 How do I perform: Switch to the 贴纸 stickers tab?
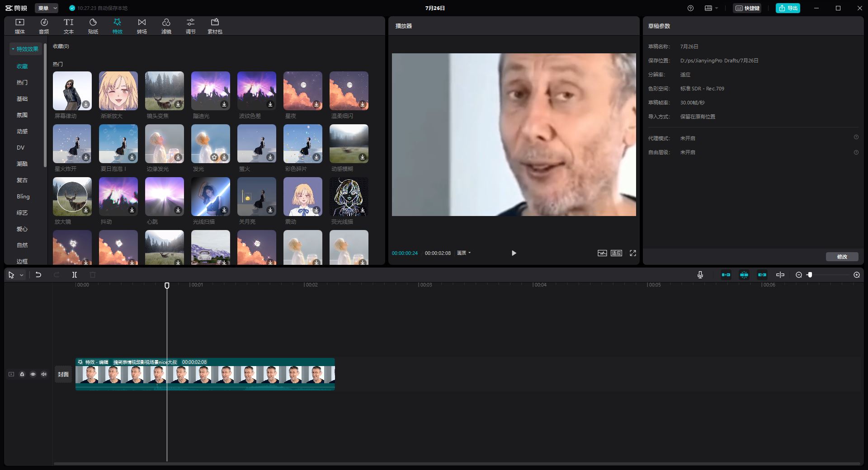pos(93,25)
